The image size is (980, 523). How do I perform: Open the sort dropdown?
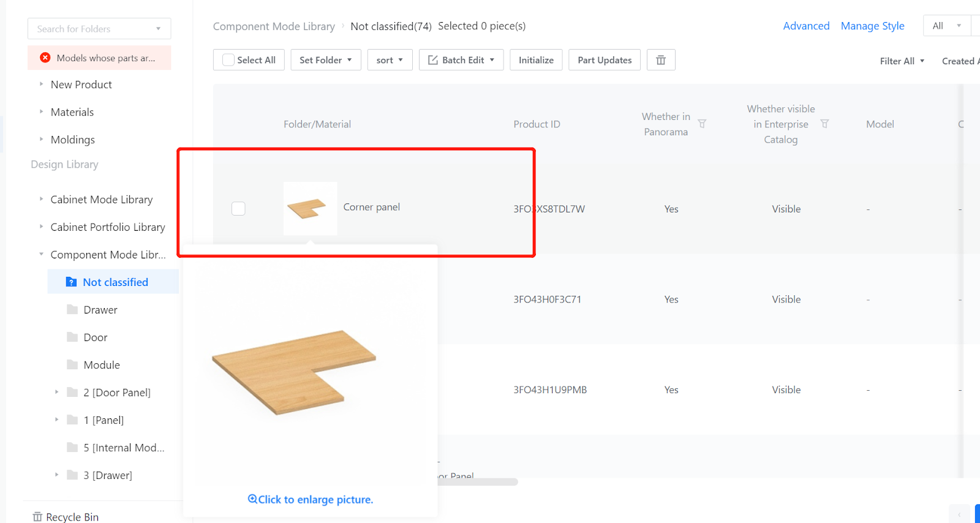tap(390, 60)
